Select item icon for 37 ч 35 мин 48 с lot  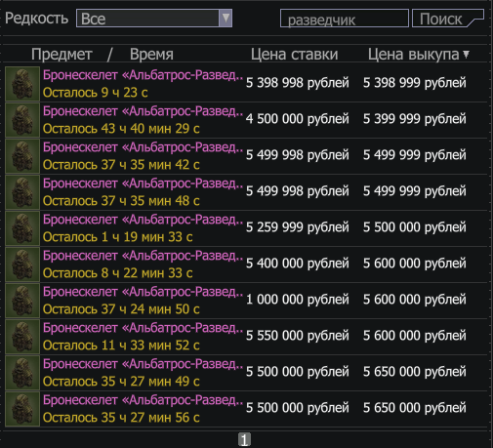coord(22,192)
